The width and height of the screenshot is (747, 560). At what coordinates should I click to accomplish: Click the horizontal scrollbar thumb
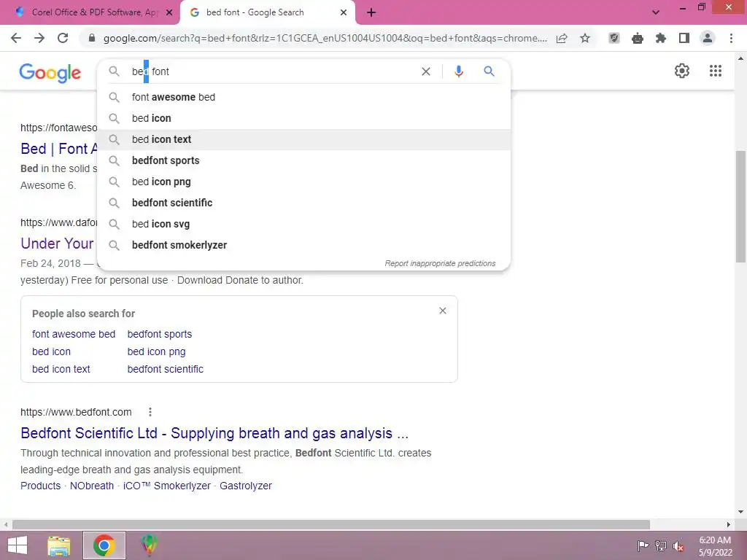331,524
